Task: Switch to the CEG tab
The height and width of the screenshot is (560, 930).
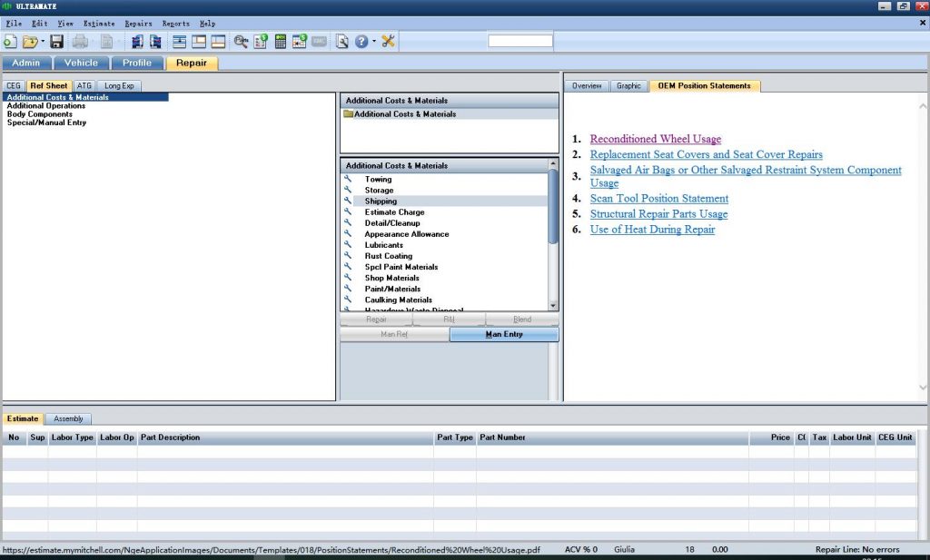Action: (x=14, y=86)
